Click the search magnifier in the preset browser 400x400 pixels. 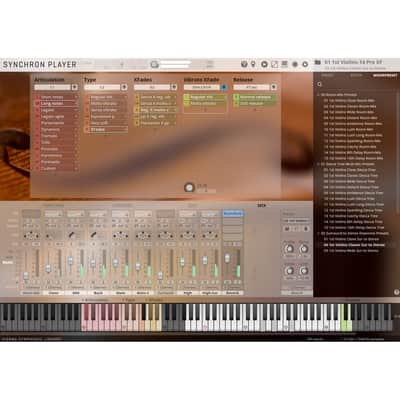coord(320,84)
